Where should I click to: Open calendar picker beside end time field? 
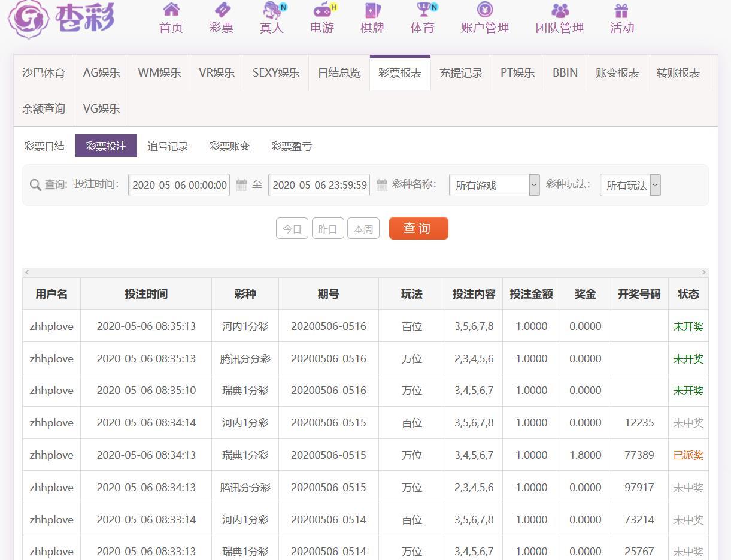pyautogui.click(x=382, y=185)
